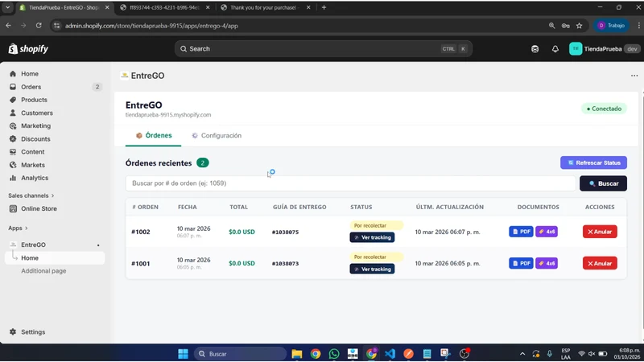Download 4x6 label for order #1001
The height and width of the screenshot is (362, 644).
(547, 264)
